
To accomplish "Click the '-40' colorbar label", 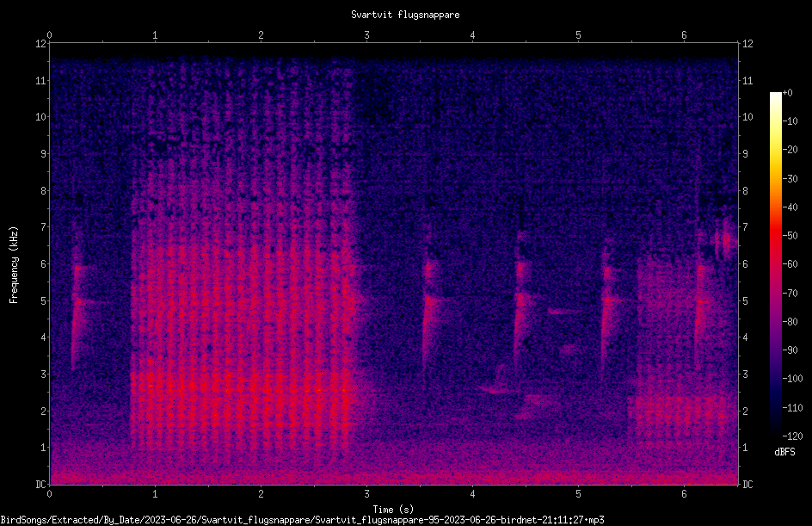I will point(790,207).
